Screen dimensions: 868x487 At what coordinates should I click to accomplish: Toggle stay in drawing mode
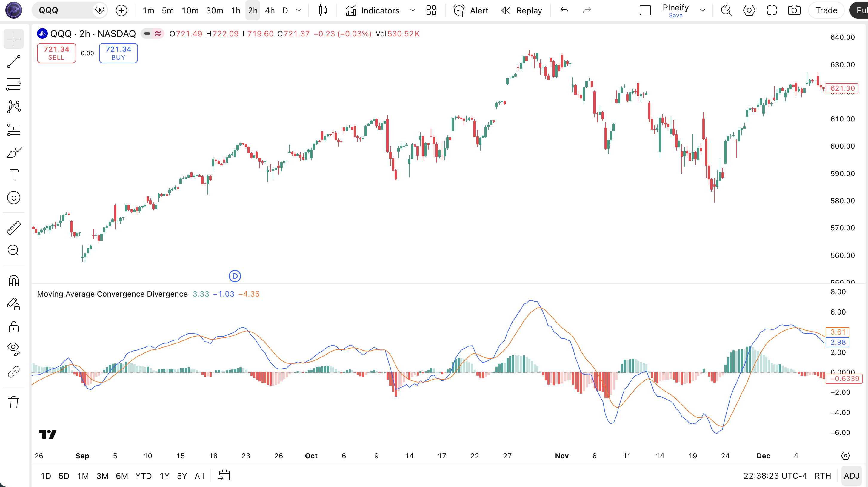14,304
